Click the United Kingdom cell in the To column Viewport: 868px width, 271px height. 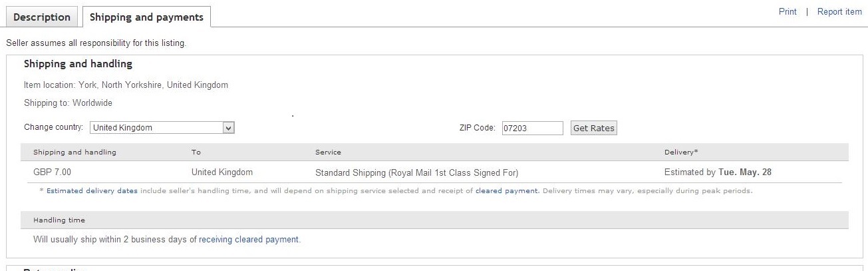[222, 172]
